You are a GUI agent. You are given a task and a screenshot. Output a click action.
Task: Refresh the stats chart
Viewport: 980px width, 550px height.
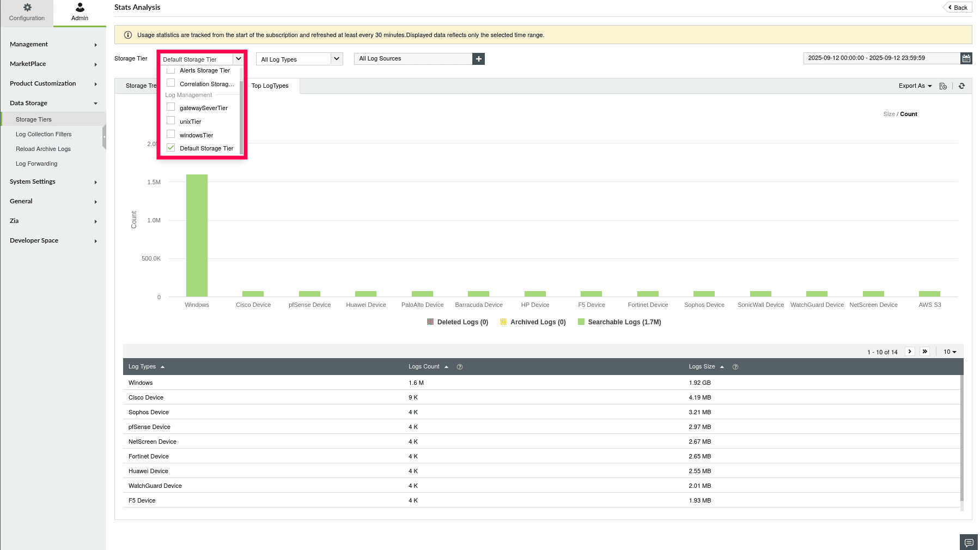[962, 86]
